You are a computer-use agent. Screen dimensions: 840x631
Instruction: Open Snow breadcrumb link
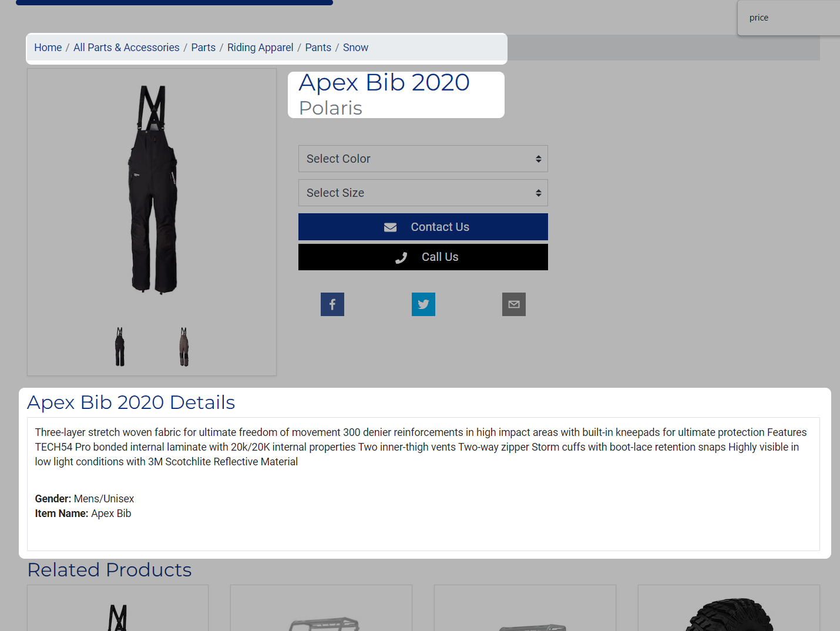click(x=356, y=48)
